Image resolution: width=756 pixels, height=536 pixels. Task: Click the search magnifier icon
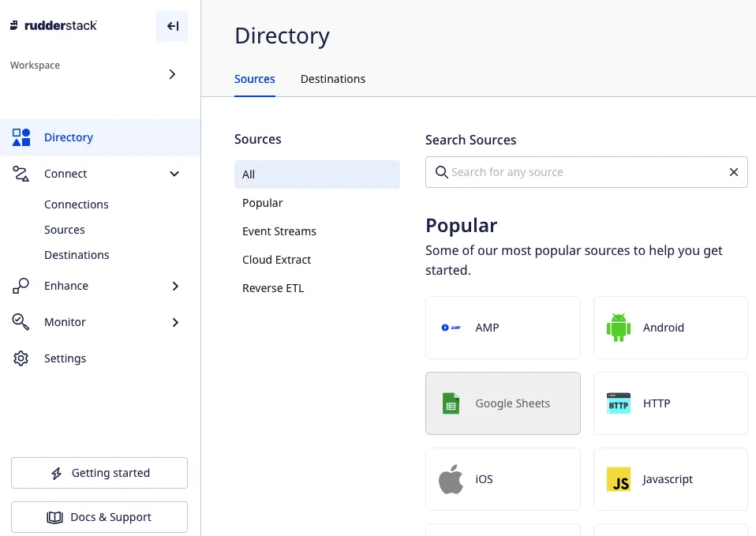(441, 172)
